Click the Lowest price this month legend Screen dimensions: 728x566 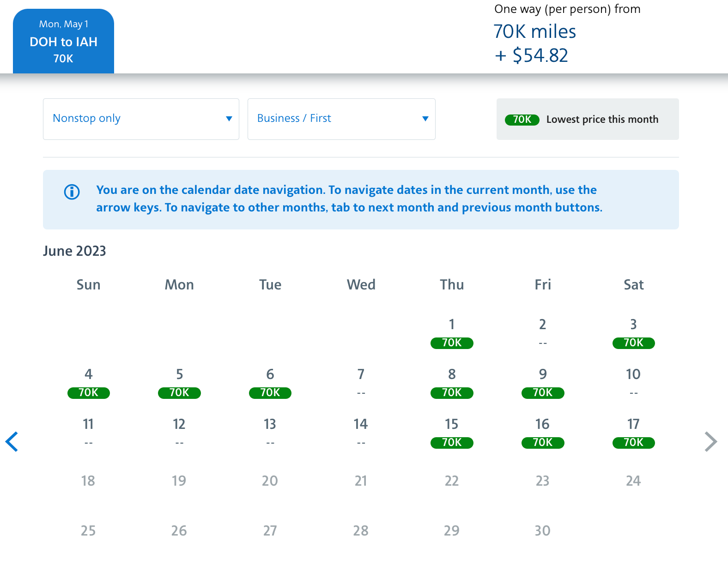point(588,119)
